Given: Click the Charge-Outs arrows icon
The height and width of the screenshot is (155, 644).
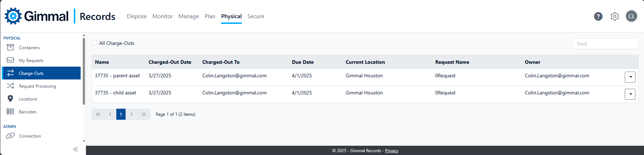Looking at the screenshot, I should (10, 73).
